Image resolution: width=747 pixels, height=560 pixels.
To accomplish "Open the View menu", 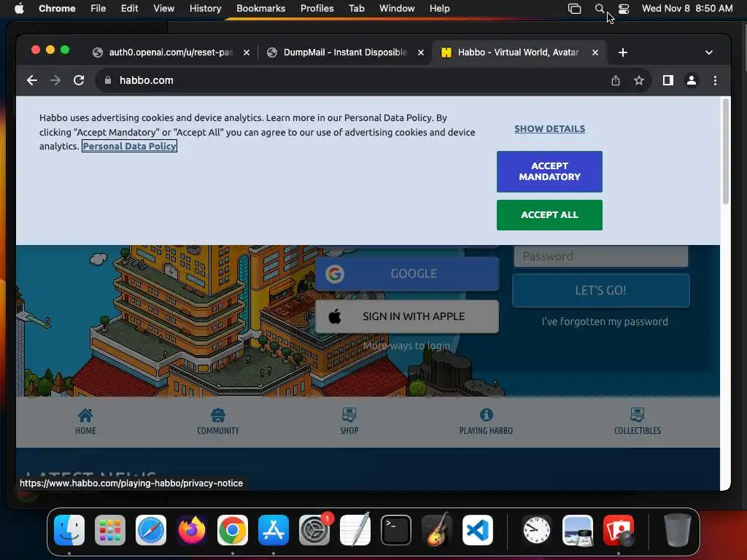I will [163, 9].
